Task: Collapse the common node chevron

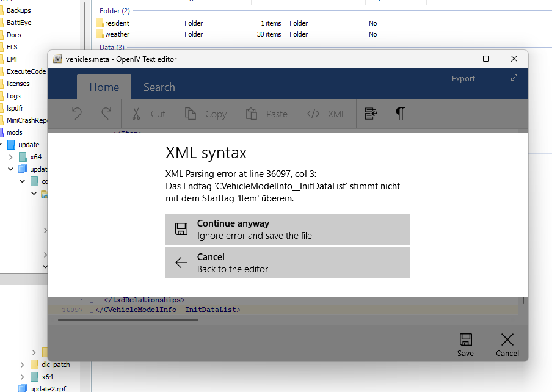Action: click(22, 181)
